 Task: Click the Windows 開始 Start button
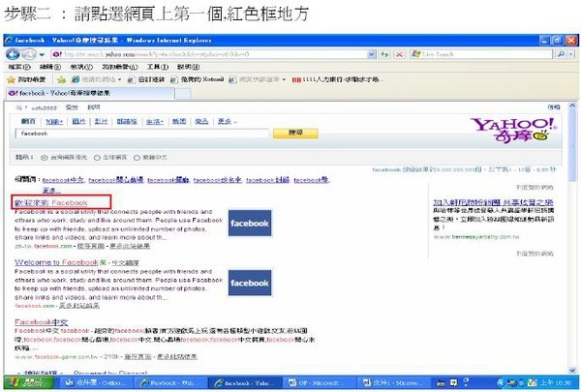30,382
